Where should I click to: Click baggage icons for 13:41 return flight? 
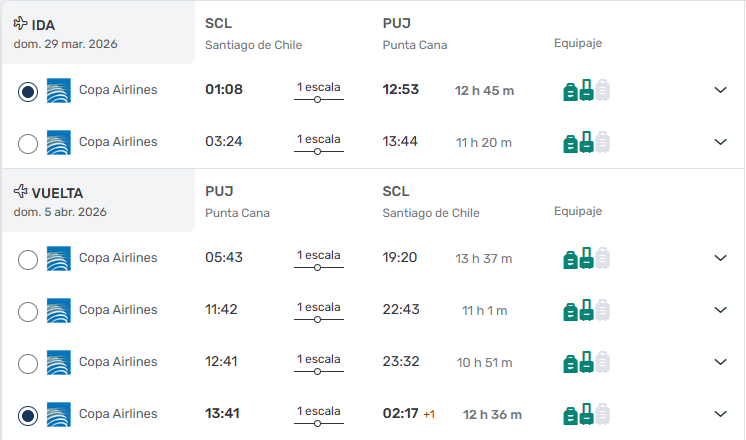point(586,414)
